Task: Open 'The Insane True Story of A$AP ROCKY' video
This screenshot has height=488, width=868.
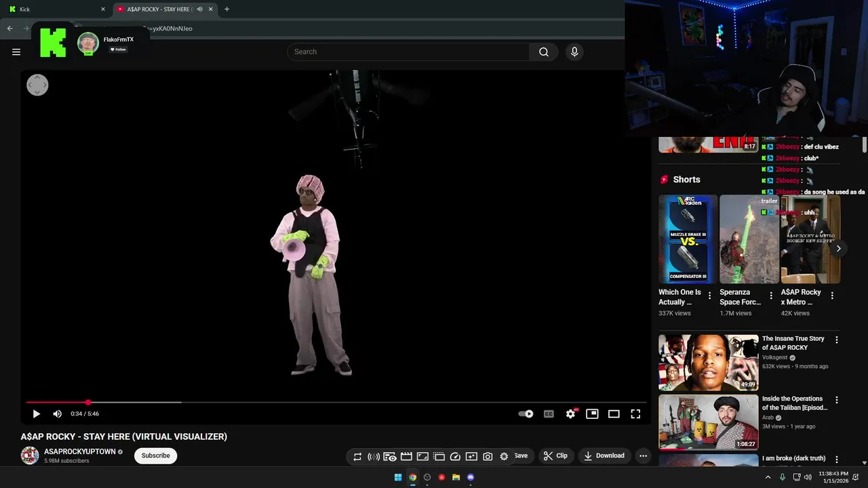Action: click(709, 363)
